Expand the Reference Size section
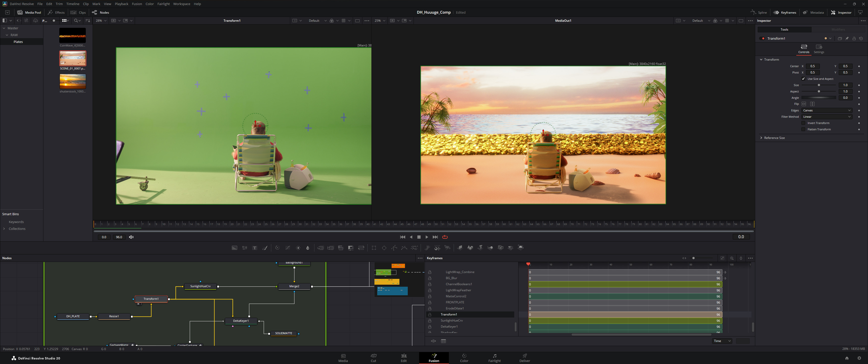 774,138
